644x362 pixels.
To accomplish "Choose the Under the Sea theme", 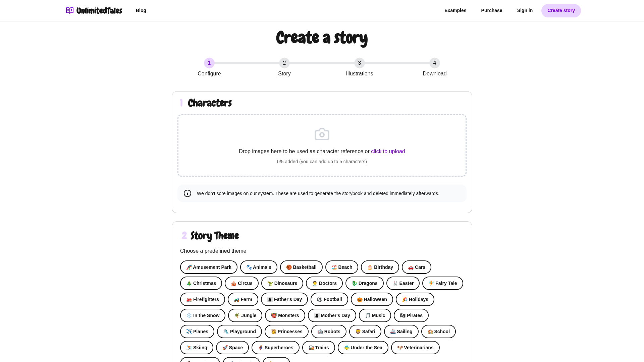I will pyautogui.click(x=363, y=348).
